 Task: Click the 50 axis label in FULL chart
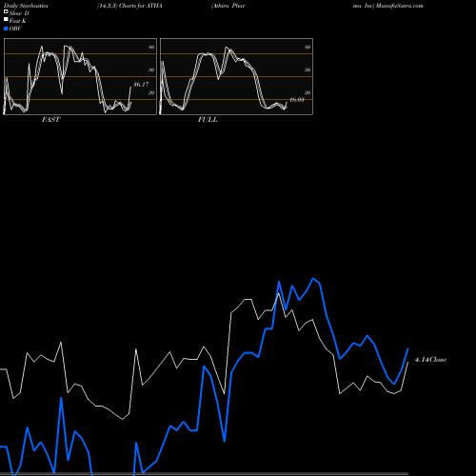307,69
